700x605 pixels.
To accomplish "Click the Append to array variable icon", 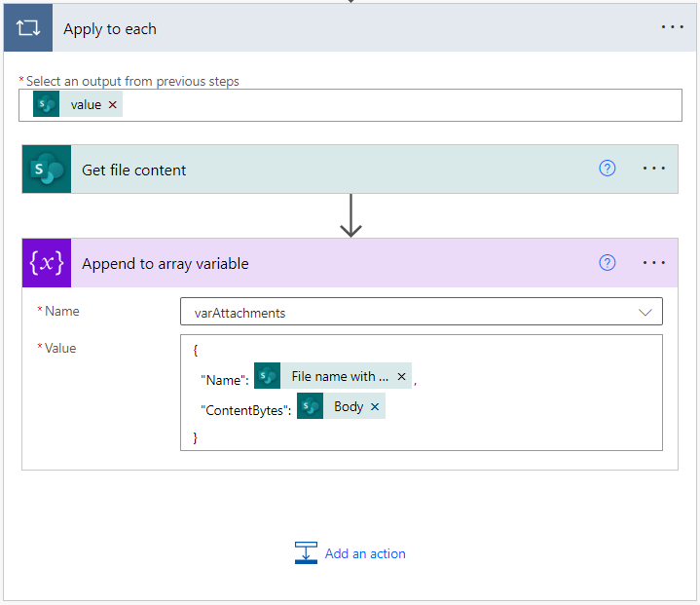I will tap(47, 263).
